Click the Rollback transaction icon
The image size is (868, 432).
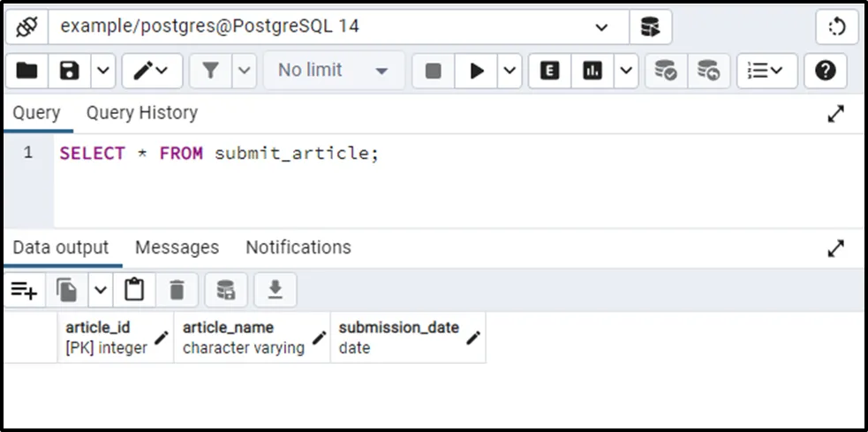point(708,71)
